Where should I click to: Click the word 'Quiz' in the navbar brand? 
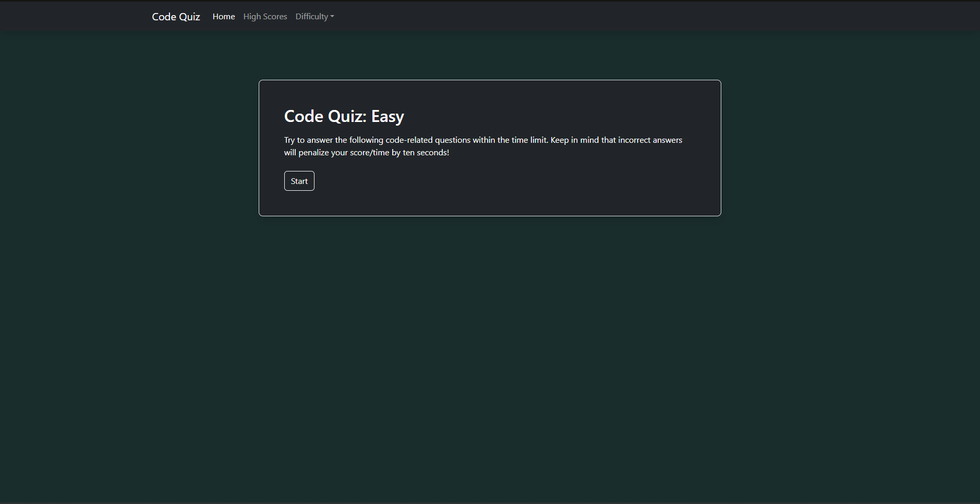pyautogui.click(x=189, y=17)
